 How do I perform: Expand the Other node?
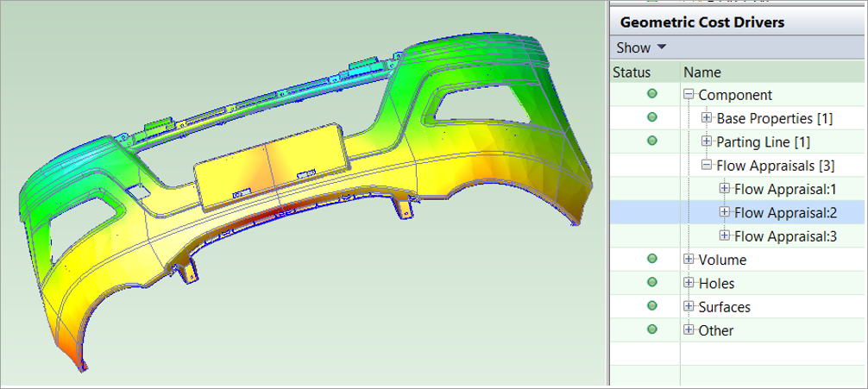(689, 329)
